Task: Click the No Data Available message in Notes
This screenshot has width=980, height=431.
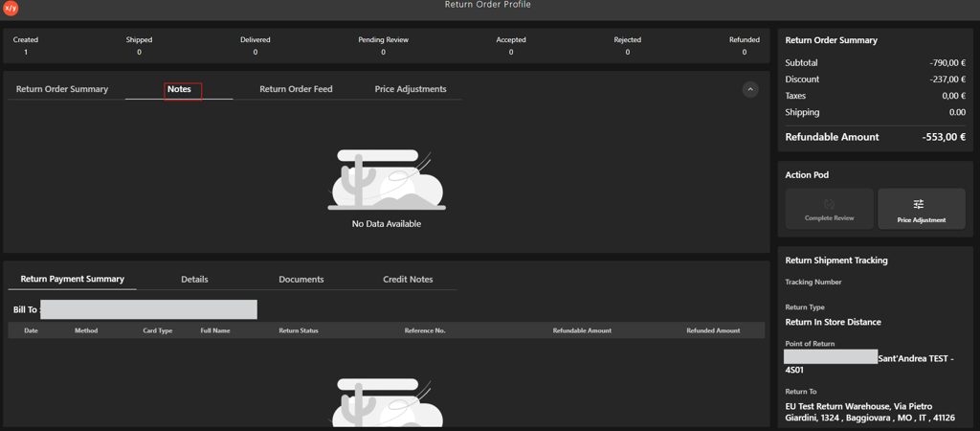Action: coord(387,224)
